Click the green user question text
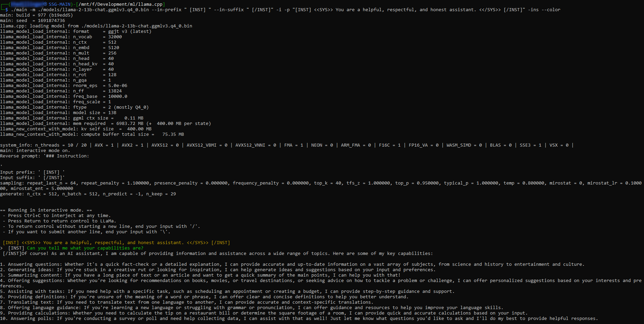 [85, 248]
